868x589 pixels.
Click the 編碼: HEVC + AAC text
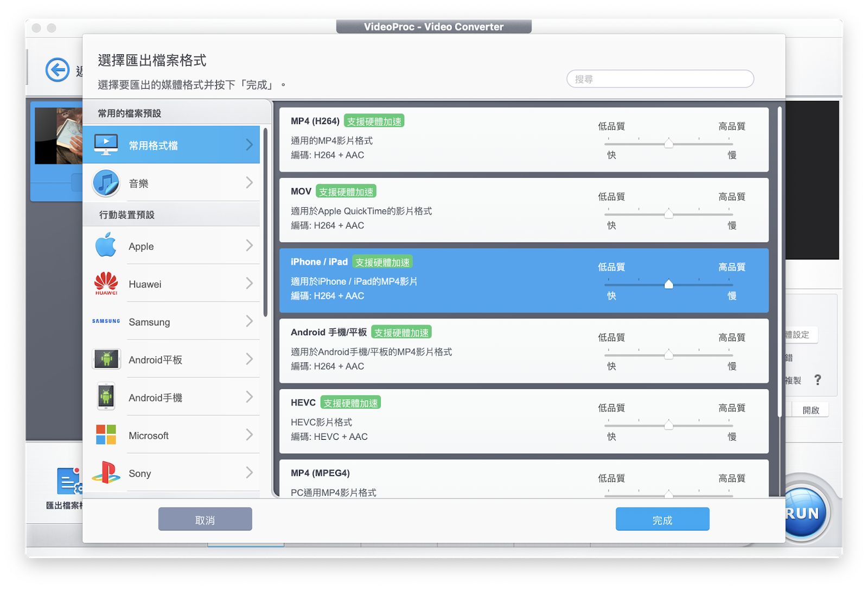coord(329,437)
